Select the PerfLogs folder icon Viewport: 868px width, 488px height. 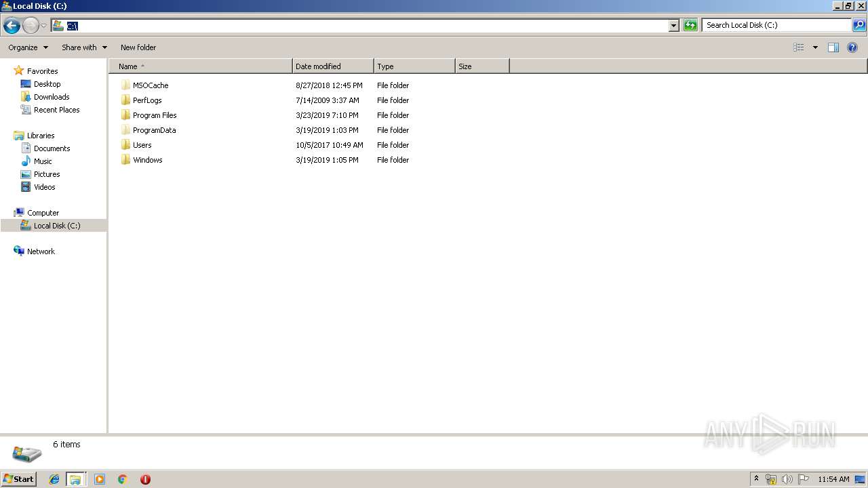[x=125, y=100]
